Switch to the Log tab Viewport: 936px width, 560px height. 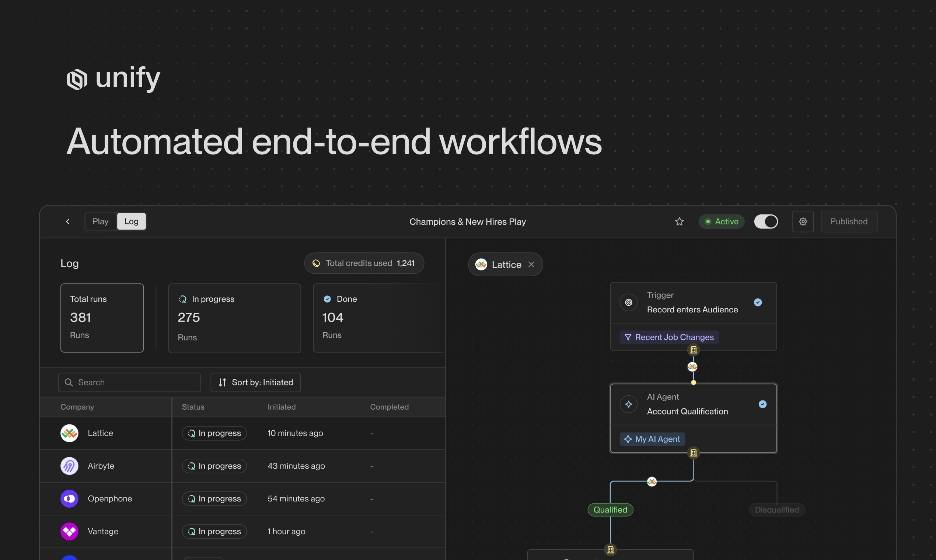131,221
